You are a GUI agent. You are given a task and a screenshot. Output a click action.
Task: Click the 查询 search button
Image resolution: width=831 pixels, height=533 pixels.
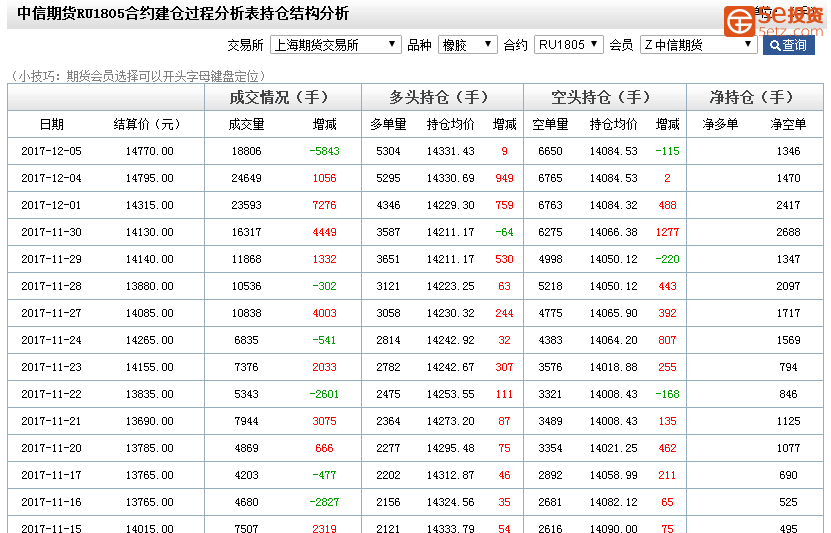789,45
